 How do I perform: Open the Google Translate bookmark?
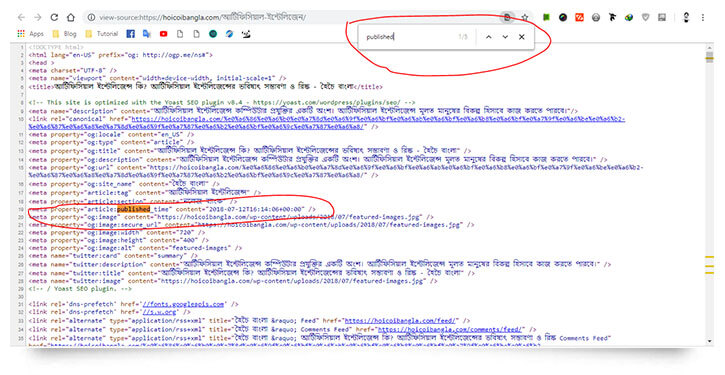pos(147,34)
